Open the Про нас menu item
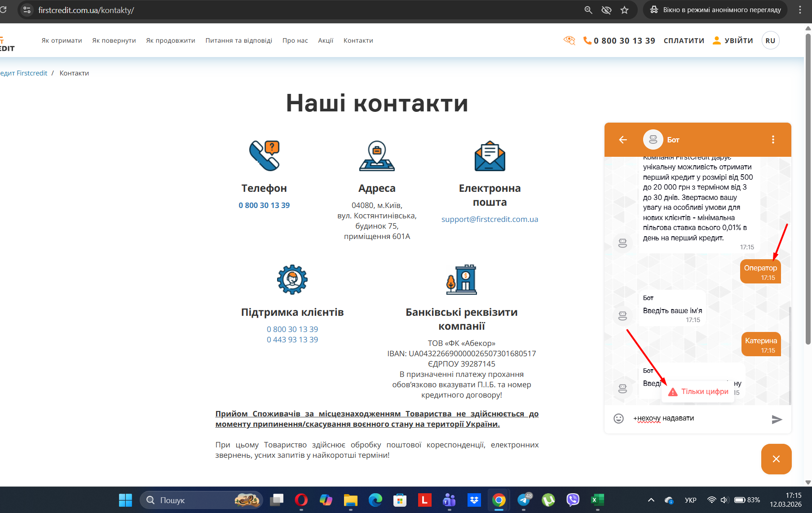The height and width of the screenshot is (513, 812). click(x=295, y=40)
